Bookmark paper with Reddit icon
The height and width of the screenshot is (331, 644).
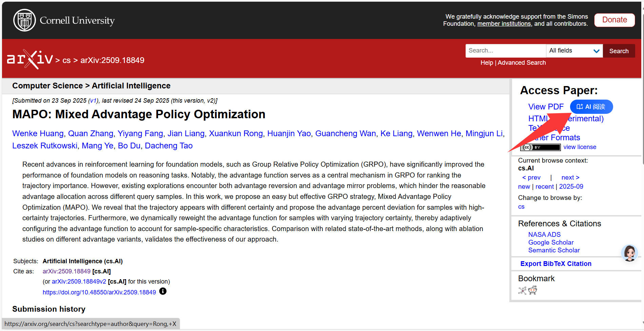coord(533,290)
